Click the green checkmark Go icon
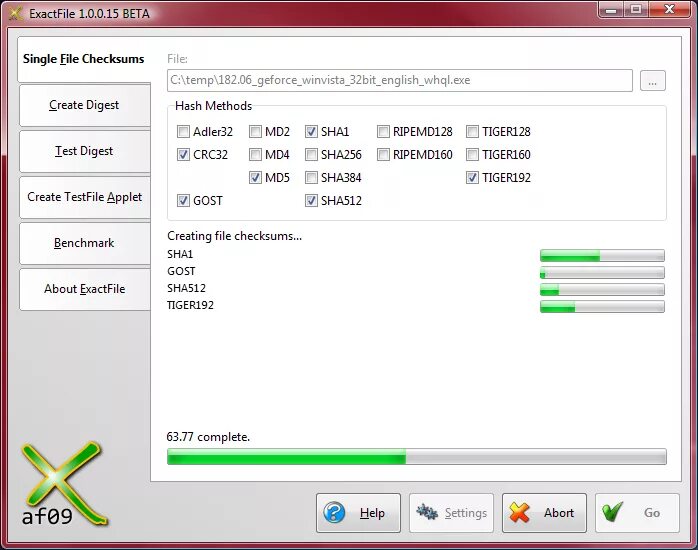This screenshot has width=698, height=550. pos(612,512)
